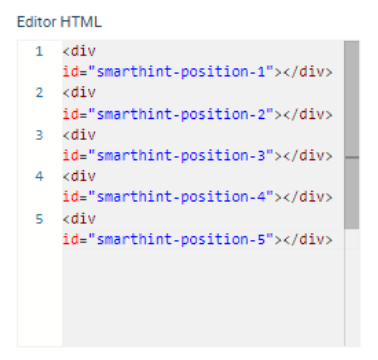Place cursor in smarthint-position-1 id value
The width and height of the screenshot is (378, 360).
click(181, 72)
